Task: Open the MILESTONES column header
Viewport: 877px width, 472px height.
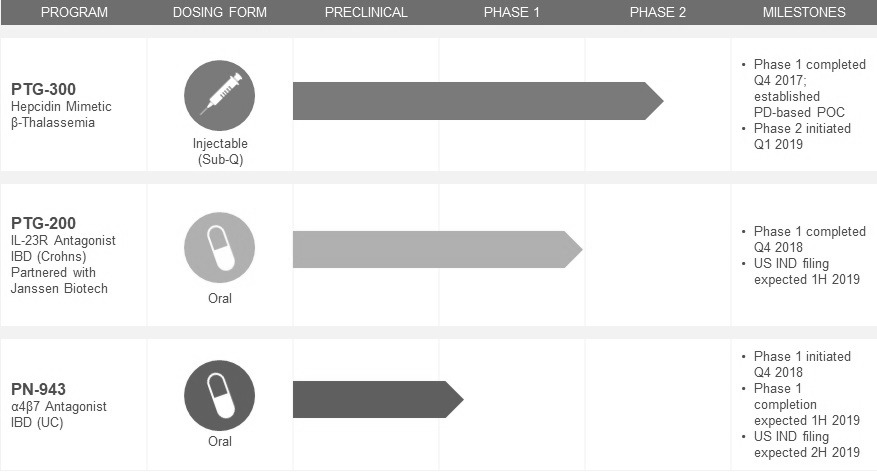Action: click(x=804, y=13)
